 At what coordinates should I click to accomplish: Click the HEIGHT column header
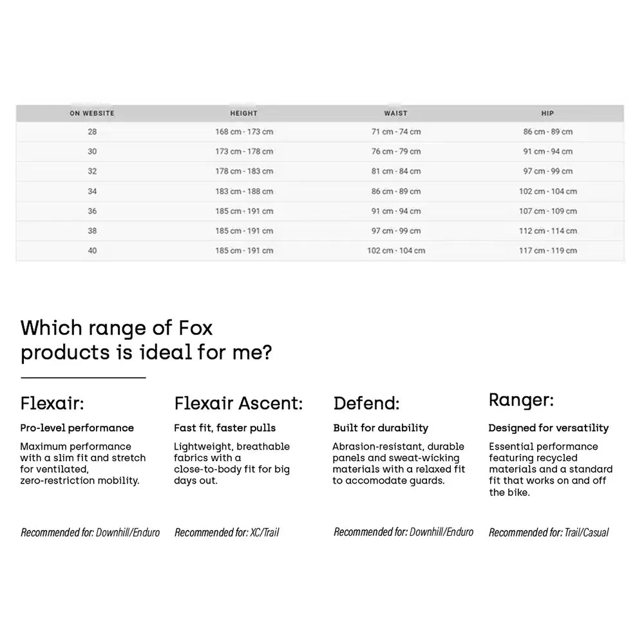point(243,113)
